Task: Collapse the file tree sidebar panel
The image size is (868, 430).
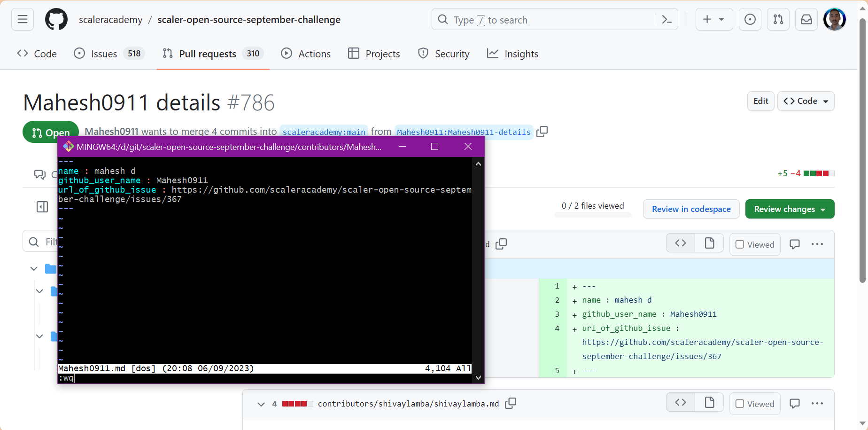Action: 42,207
